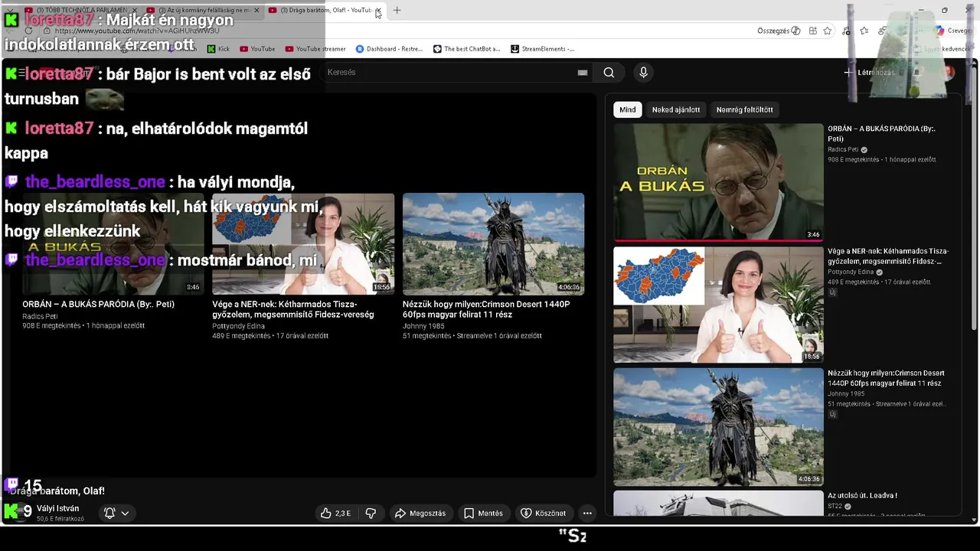The height and width of the screenshot is (551, 980).
Task: Open sidebar title Az utolsó út. Leadva !
Action: click(862, 496)
